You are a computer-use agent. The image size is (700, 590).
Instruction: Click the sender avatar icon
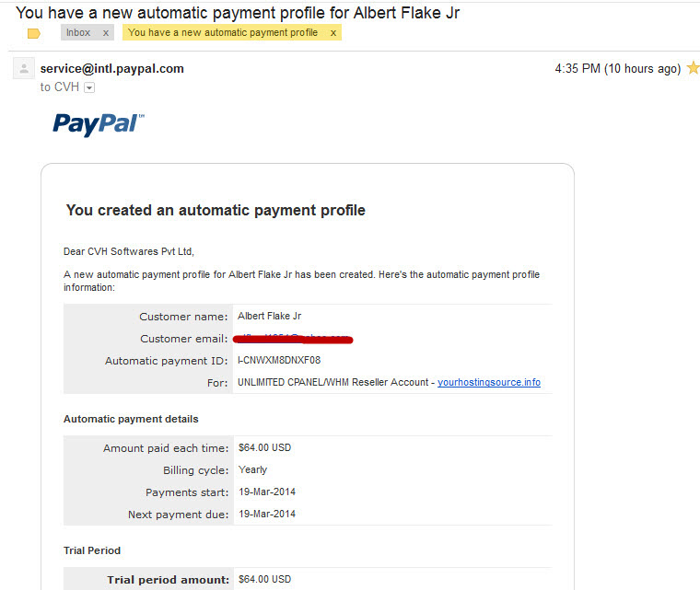coord(24,68)
